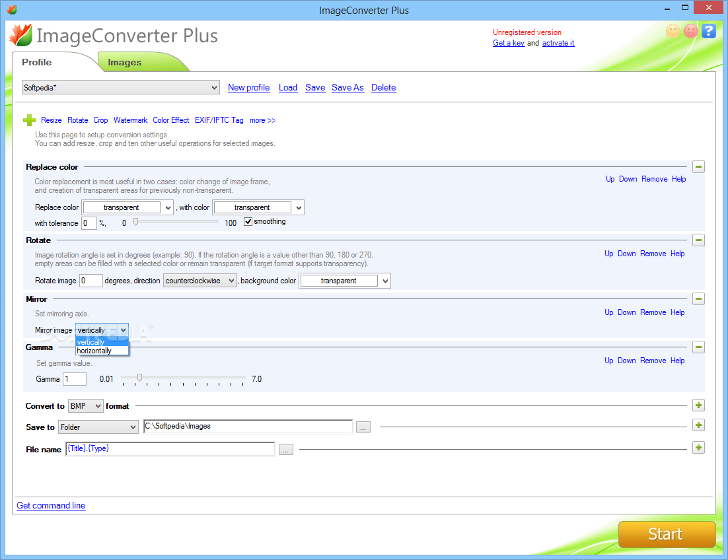Image resolution: width=728 pixels, height=560 pixels.
Task: Toggle the smoothing checkbox
Action: 248,221
